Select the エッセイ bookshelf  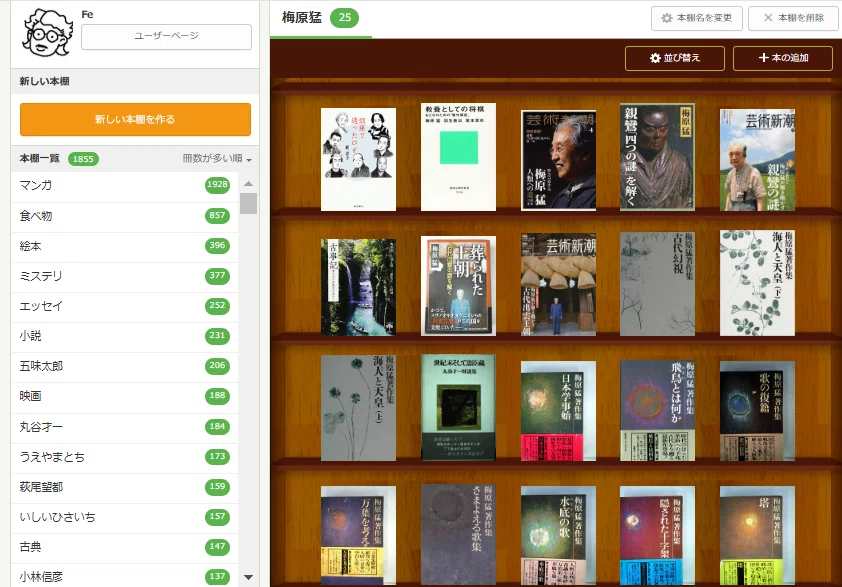[124, 306]
